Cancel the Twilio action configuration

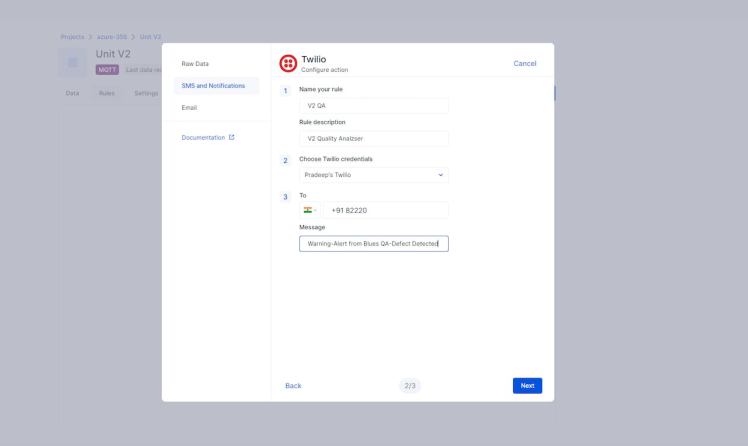coord(525,63)
